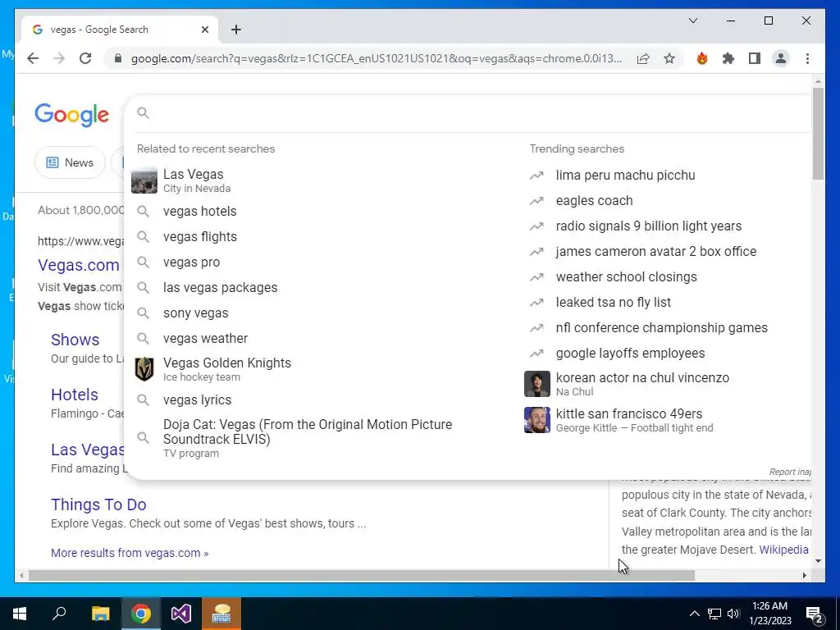Go back using browser back arrow
This screenshot has height=630, width=840.
[33, 58]
